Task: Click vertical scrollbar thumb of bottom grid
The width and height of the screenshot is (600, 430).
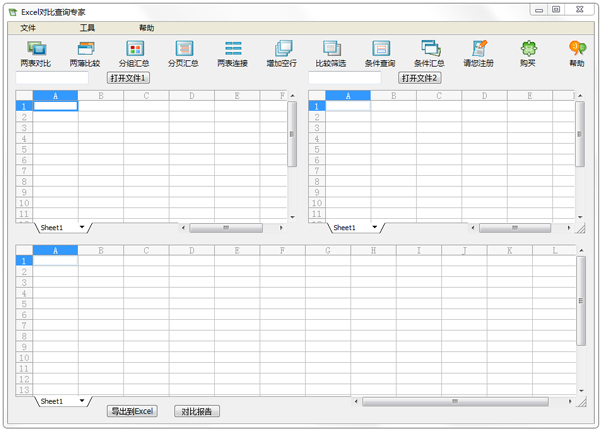Action: tap(581, 301)
